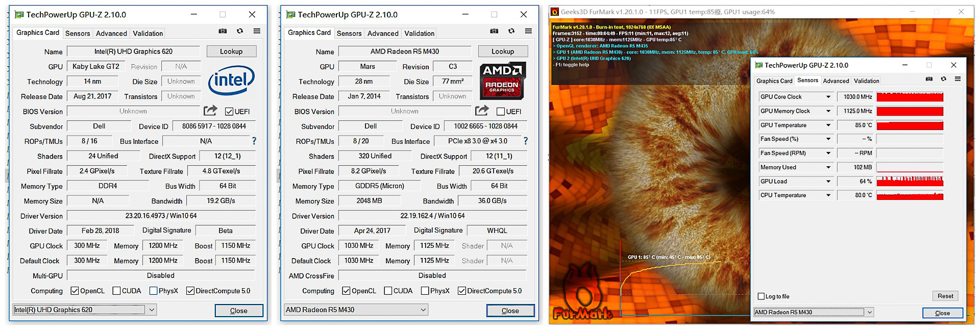Open hamburger menu in GPU-Z Sensors window
The width and height of the screenshot is (980, 330).
(x=958, y=79)
